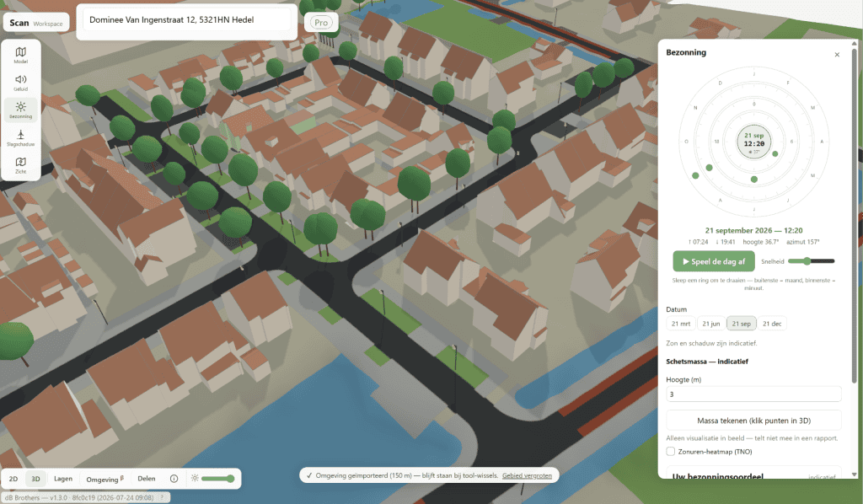Click the Hoogte (m) input field

pyautogui.click(x=753, y=394)
